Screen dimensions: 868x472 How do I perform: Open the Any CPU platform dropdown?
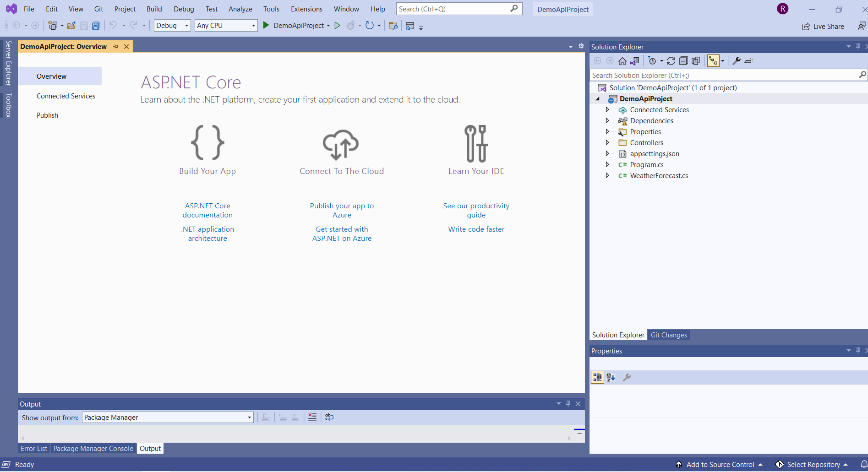(226, 26)
